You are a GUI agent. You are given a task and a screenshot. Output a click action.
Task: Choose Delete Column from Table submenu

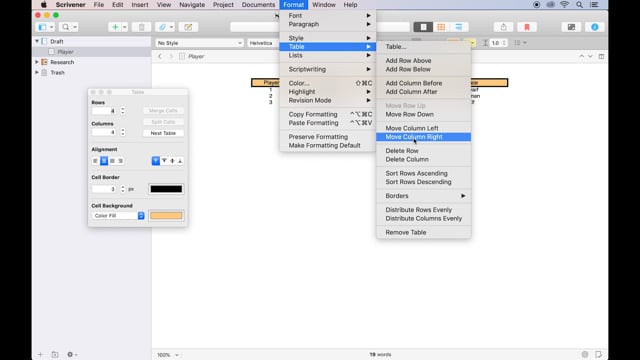(x=423, y=160)
